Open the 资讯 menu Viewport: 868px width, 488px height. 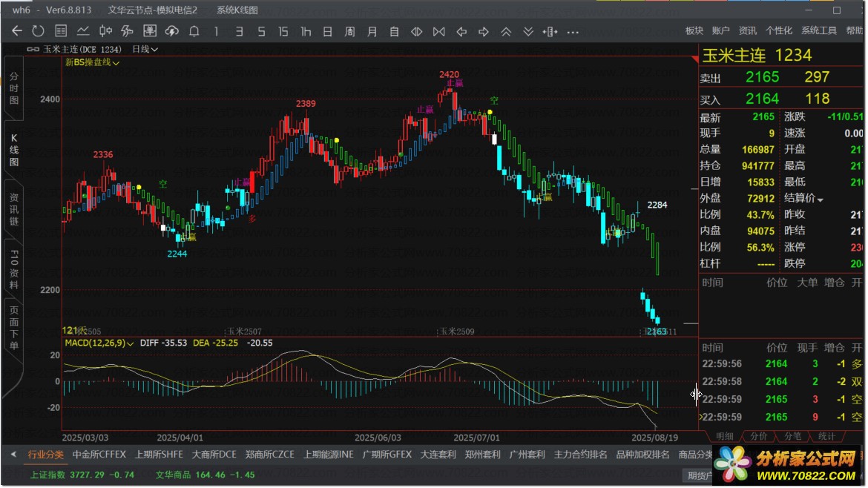[747, 30]
